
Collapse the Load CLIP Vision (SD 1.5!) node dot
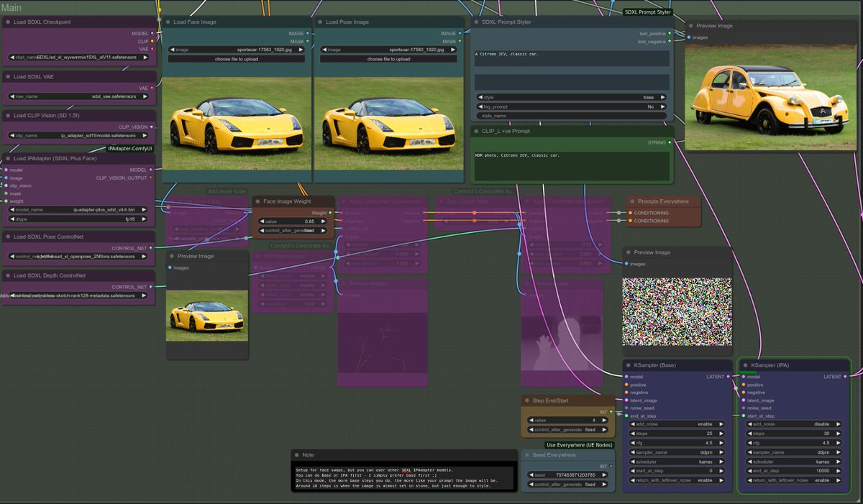pos(8,115)
